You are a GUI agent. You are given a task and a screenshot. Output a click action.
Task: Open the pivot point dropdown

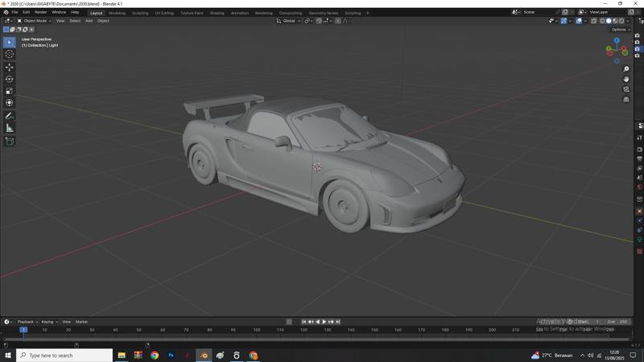308,21
